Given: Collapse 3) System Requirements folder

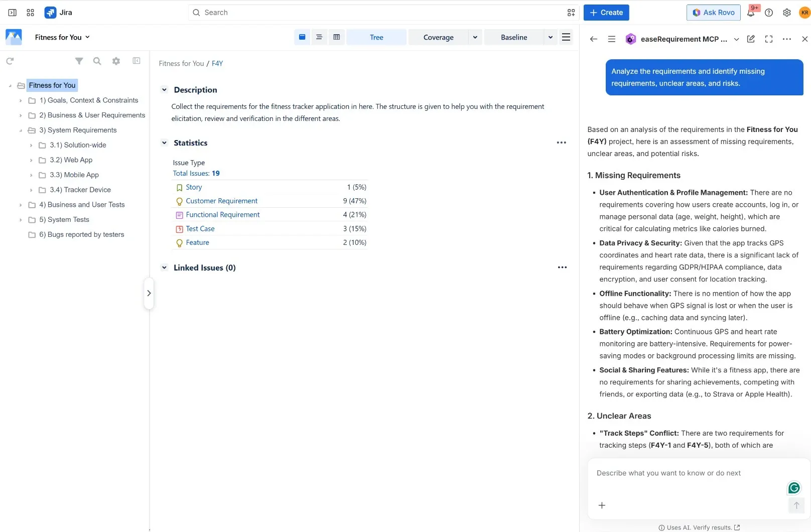Looking at the screenshot, I should 21,130.
